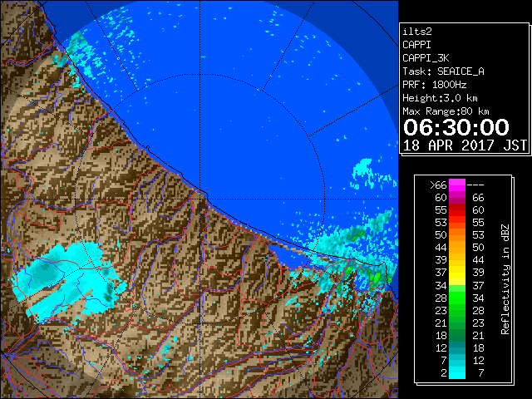Click the 'Task: SEAICE_A' text line
Viewport: 532px width, 399px height.
443,71
